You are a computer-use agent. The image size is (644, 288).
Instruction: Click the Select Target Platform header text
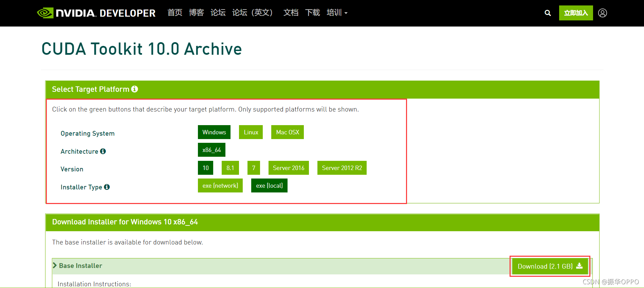click(91, 89)
